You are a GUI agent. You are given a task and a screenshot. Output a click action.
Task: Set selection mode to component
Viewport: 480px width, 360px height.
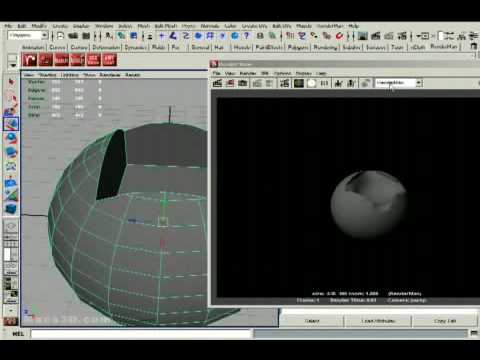click(133, 36)
